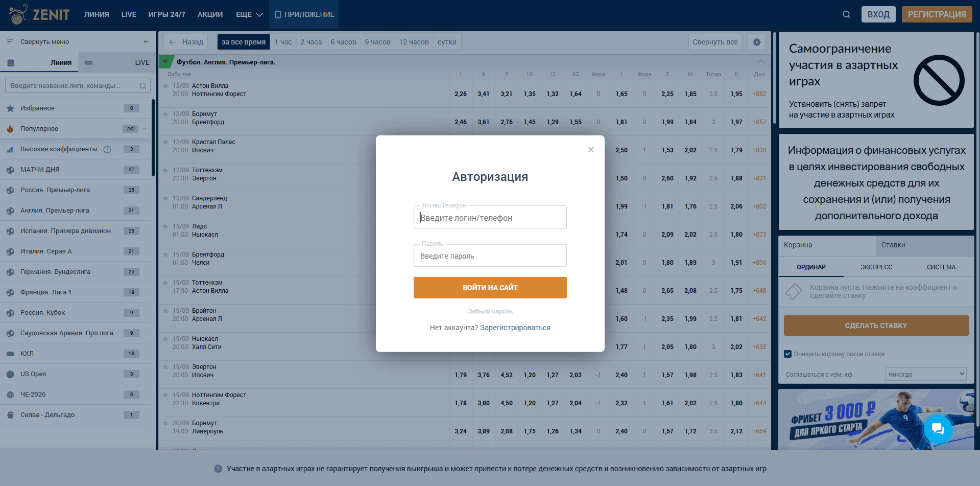The height and width of the screenshot is (486, 980).
Task: Star the Борнмут – Брентфорд match
Action: 165,114
